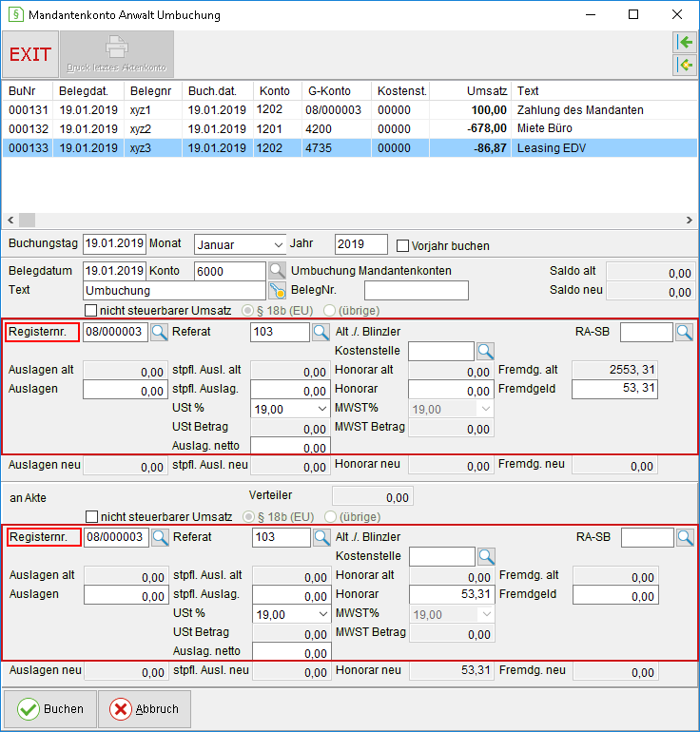Check the lower nicht steuerbarer Umsatz box

click(x=92, y=517)
